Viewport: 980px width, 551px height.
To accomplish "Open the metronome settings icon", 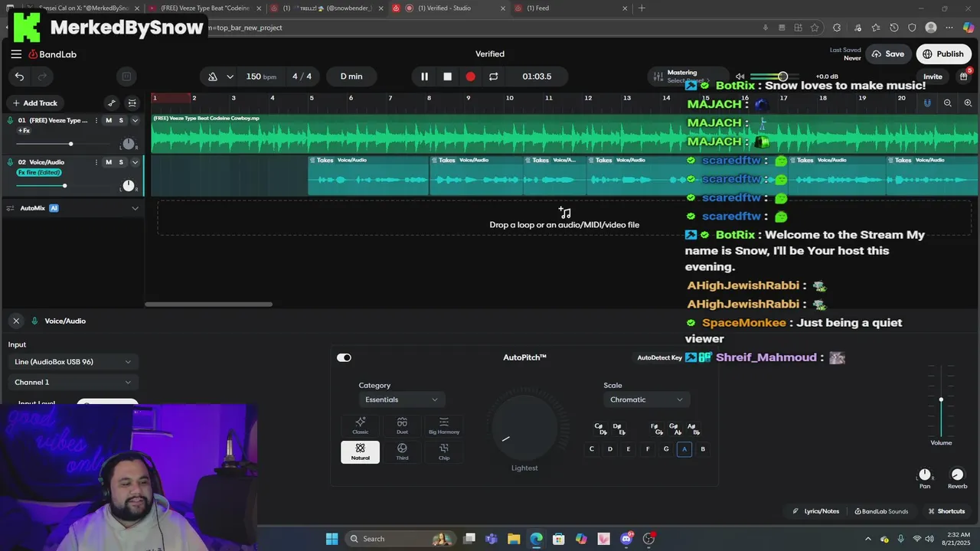I will [213, 77].
